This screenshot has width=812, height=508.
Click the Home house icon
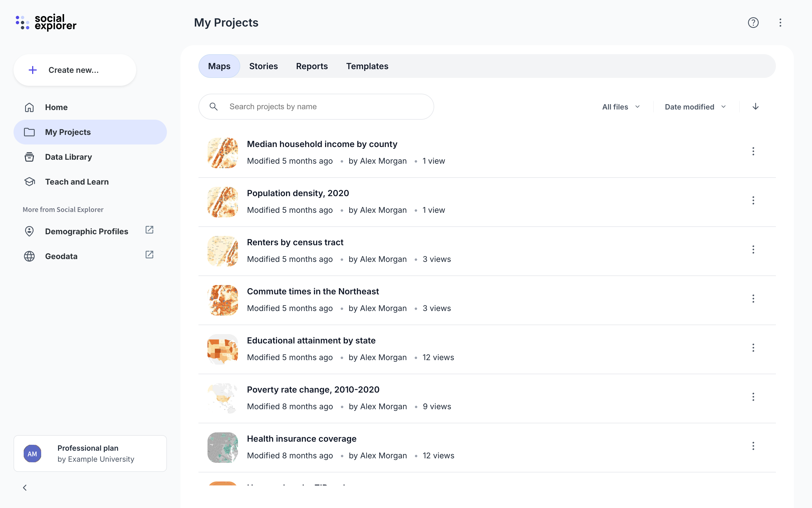(29, 107)
